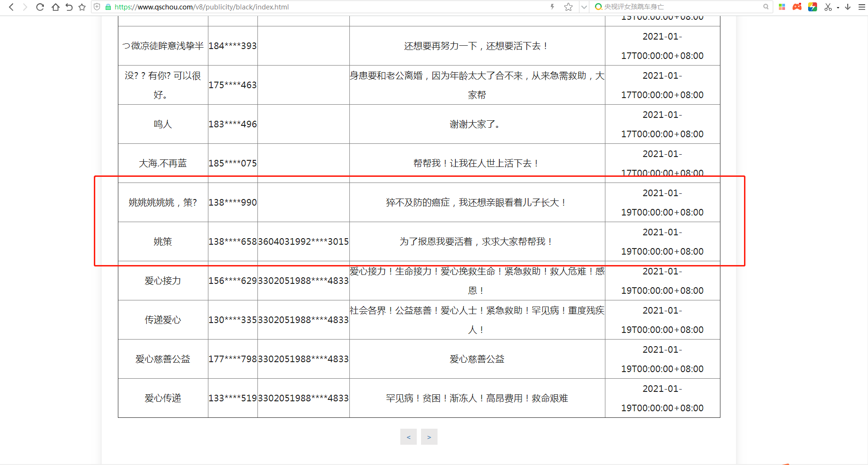Click the browser home icon
Screen dimensions: 868x465
(x=55, y=7)
